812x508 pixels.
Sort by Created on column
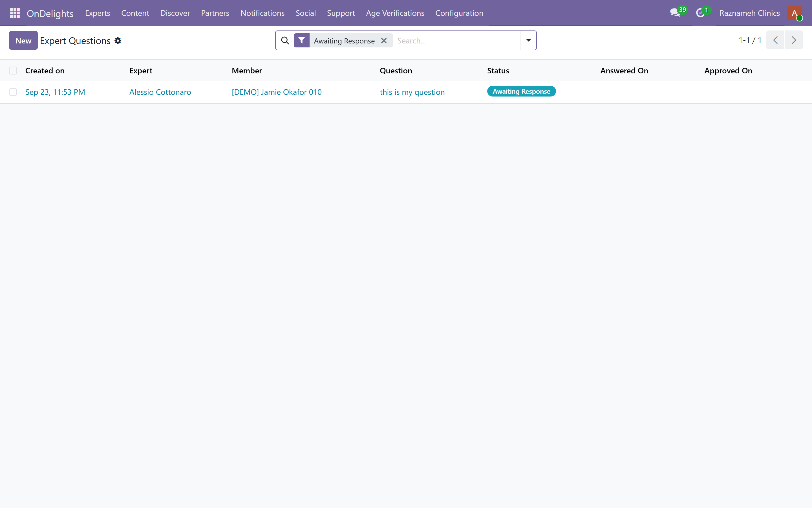click(45, 71)
